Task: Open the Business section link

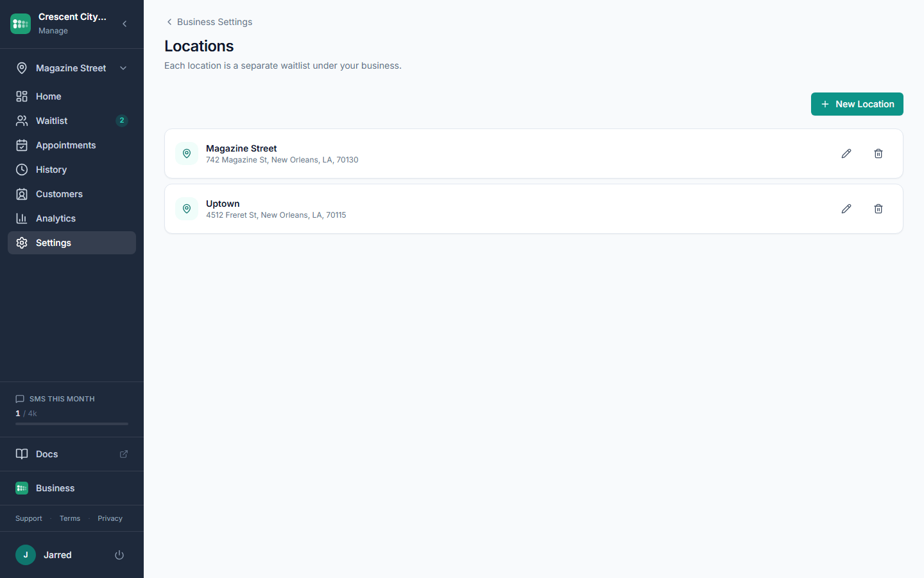Action: [x=72, y=488]
